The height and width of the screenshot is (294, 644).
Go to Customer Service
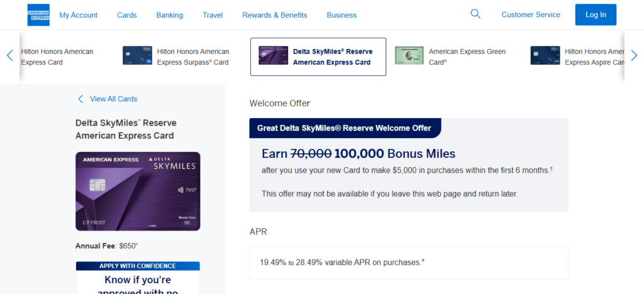pos(531,14)
